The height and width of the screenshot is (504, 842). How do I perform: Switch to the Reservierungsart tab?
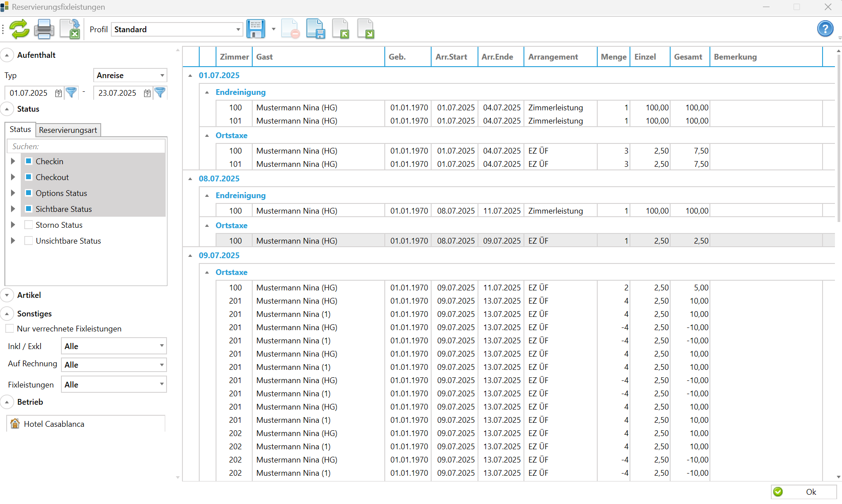[x=68, y=130]
